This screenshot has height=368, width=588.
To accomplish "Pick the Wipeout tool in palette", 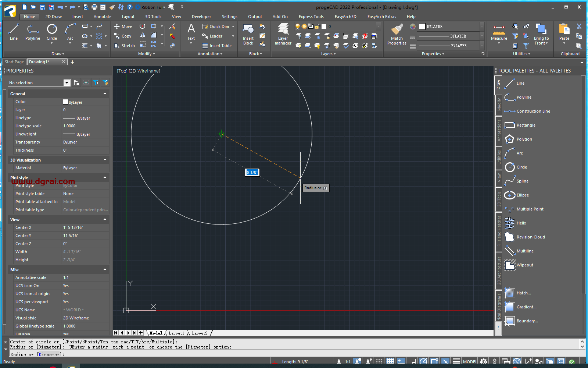I will coord(519,265).
